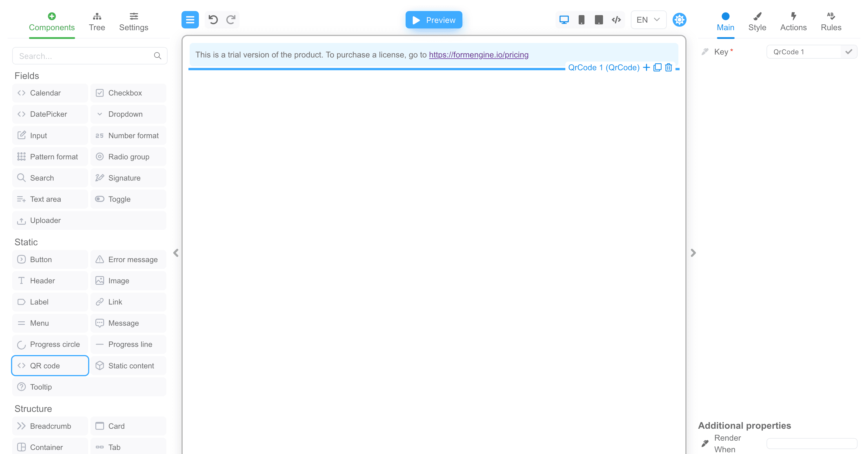Viewport: 868px width, 454px height.
Task: Delete the QrCode 1 component
Action: (668, 67)
